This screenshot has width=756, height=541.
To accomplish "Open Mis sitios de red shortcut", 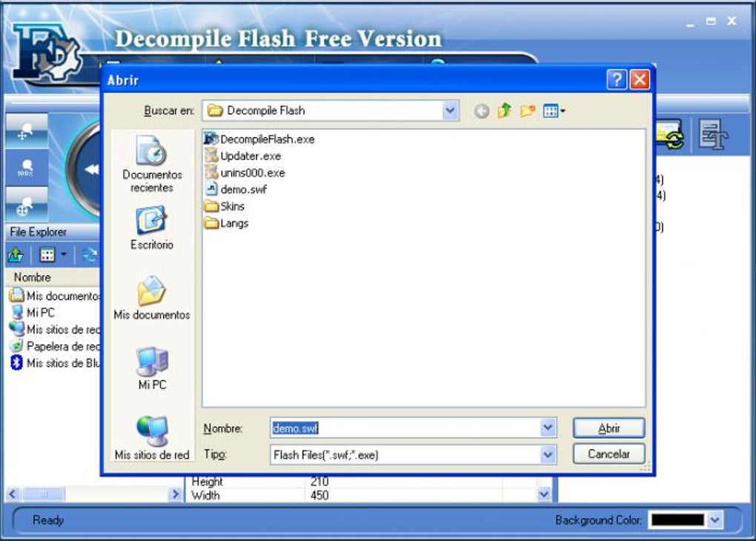I will coord(152,437).
